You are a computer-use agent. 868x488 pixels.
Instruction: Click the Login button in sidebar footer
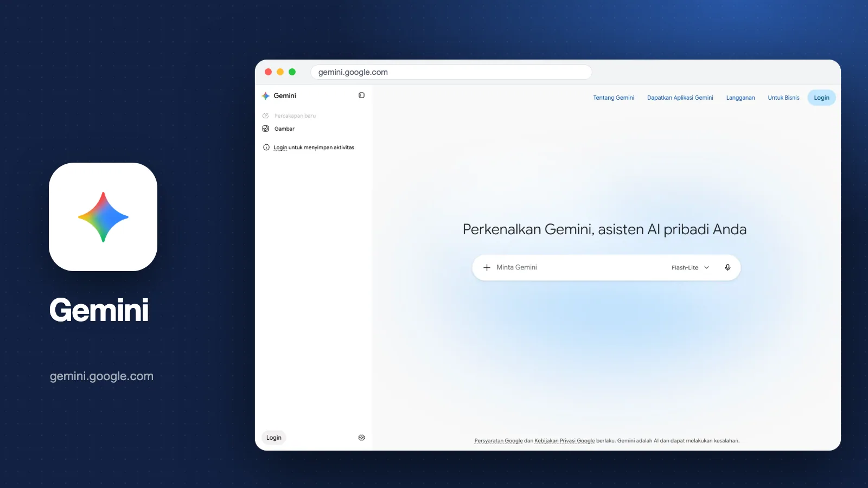point(274,438)
